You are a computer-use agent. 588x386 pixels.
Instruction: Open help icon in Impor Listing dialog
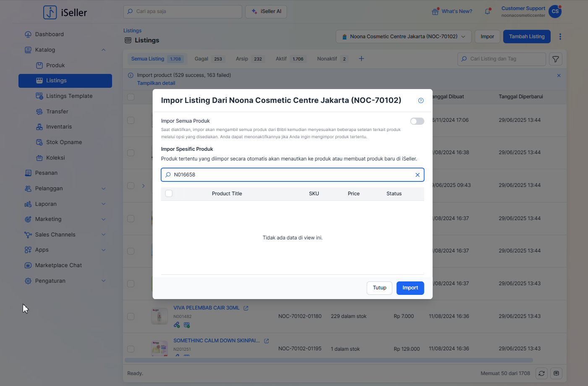[x=421, y=100]
